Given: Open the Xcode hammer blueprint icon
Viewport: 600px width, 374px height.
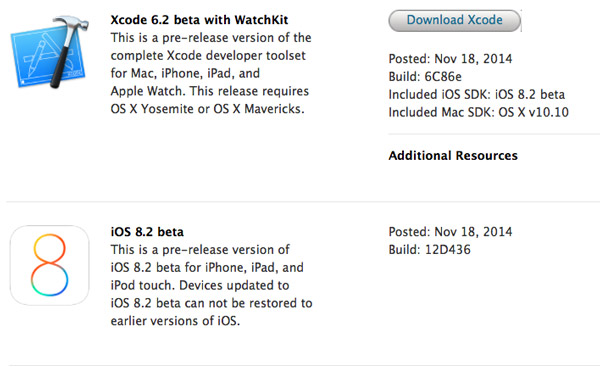Looking at the screenshot, I should click(x=49, y=52).
